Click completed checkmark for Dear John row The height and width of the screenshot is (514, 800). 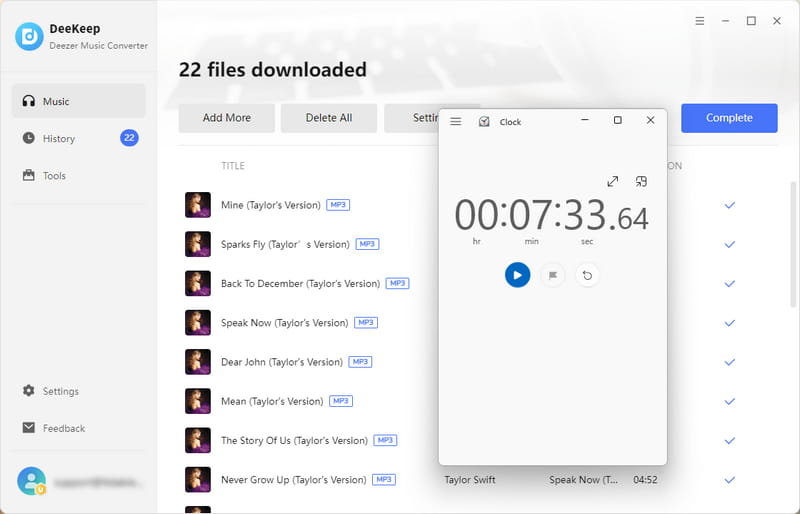pos(730,362)
